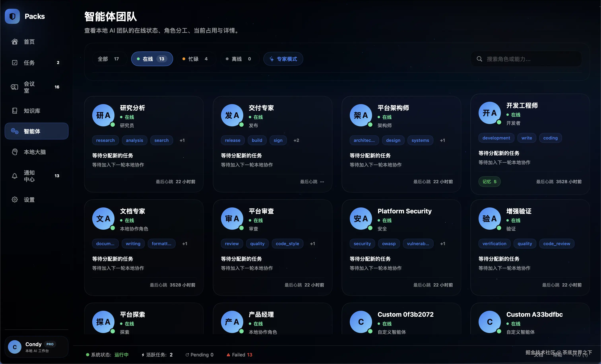Expand the +2 hidden tags on 交付专家
This screenshot has height=364, width=601.
[296, 140]
